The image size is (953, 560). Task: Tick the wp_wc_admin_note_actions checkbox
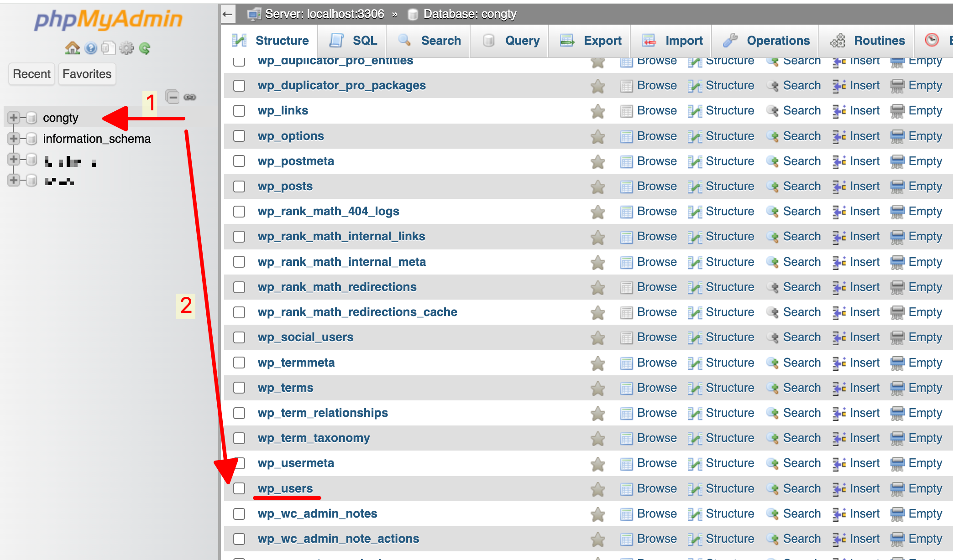coord(239,539)
